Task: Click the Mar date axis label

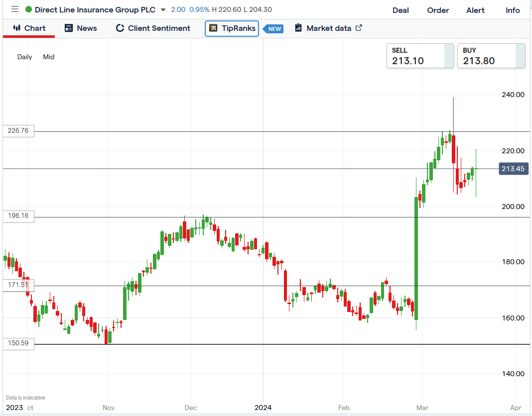Action: (x=422, y=408)
